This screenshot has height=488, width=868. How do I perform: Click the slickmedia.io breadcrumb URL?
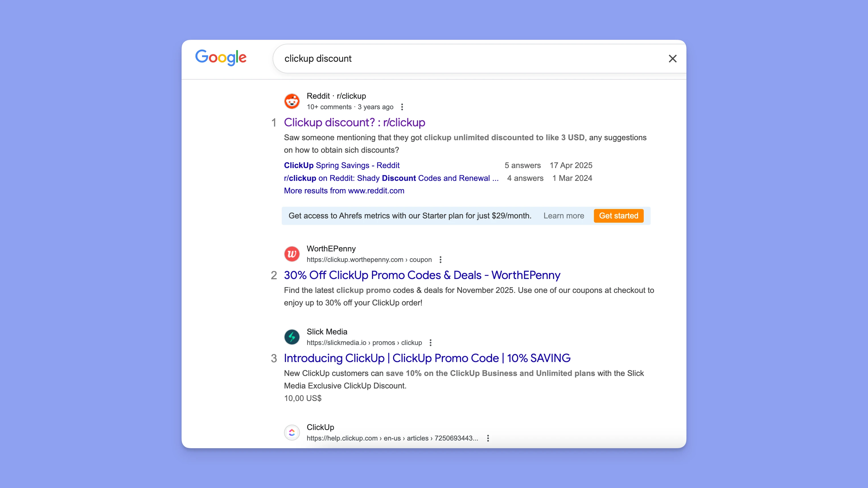pyautogui.click(x=364, y=342)
